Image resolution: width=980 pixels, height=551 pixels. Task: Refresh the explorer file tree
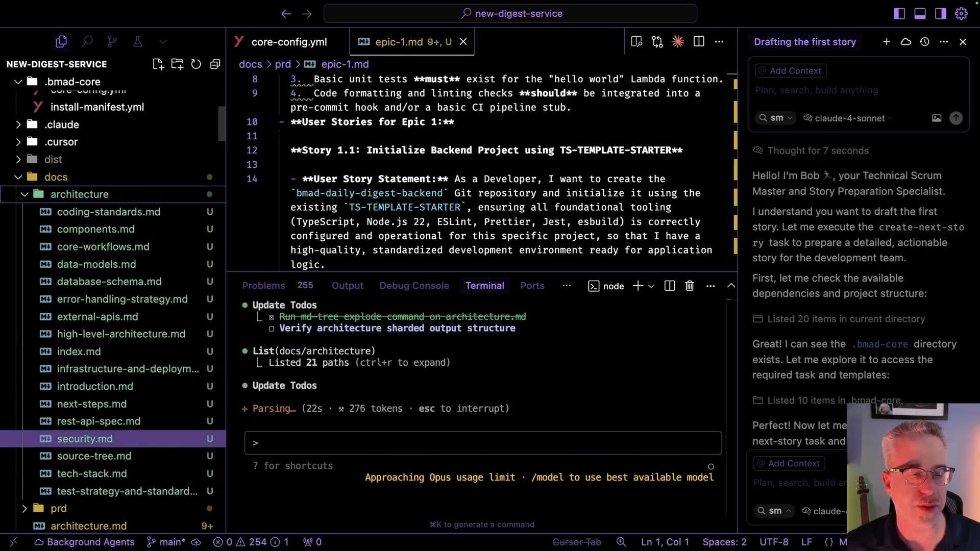point(196,64)
